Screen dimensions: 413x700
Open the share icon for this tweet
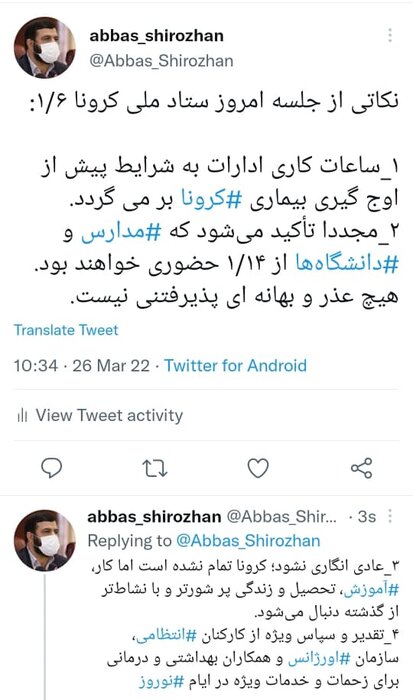(361, 468)
